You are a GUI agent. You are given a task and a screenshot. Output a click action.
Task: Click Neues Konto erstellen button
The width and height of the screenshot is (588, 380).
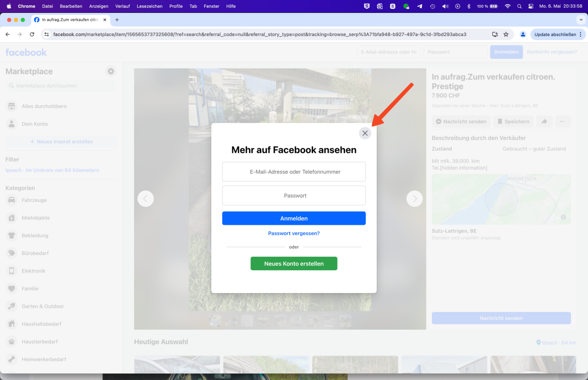point(294,264)
